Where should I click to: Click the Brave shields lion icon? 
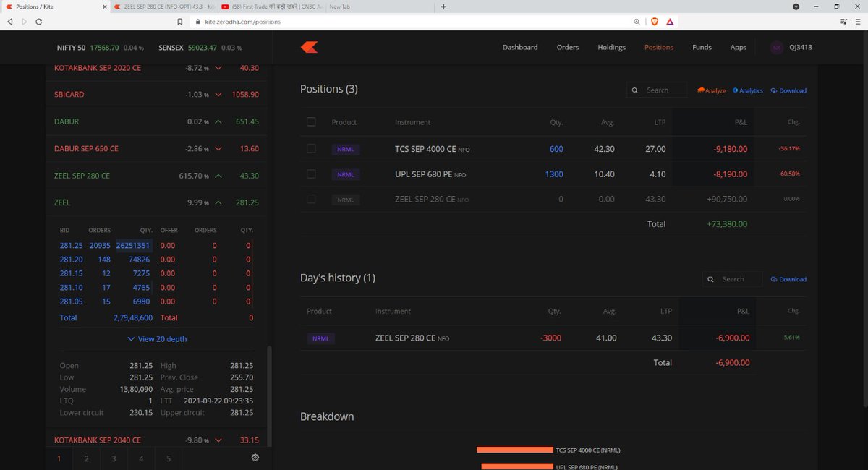[655, 22]
